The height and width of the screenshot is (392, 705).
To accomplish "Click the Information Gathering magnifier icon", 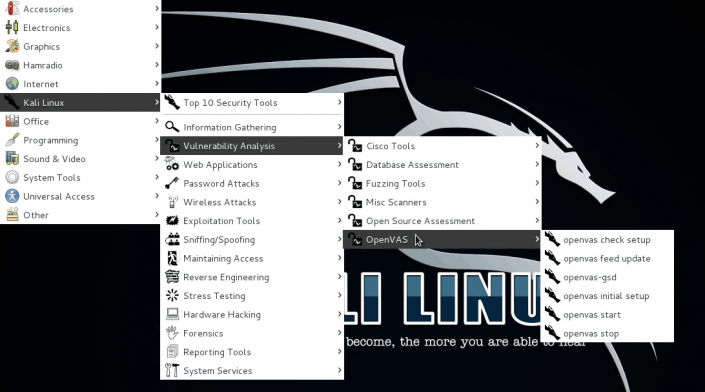I will point(172,127).
